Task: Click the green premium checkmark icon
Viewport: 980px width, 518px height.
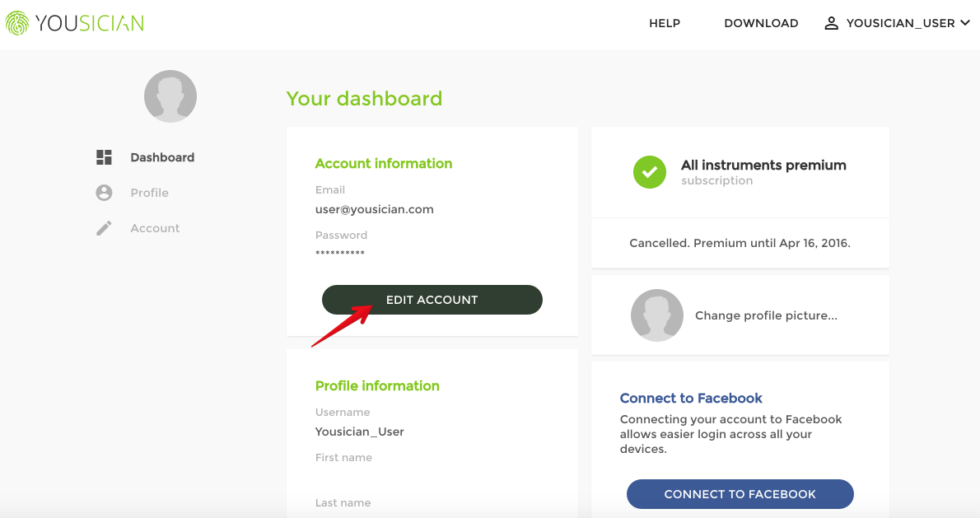Action: 650,172
